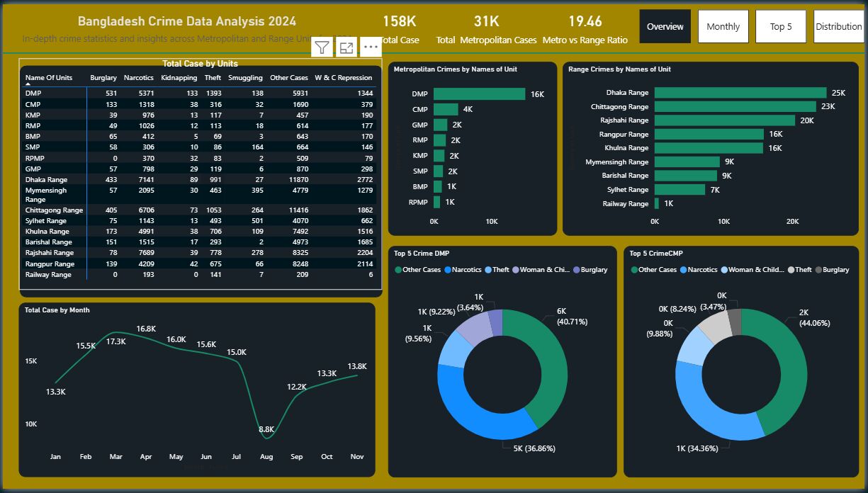The image size is (868, 493).
Task: Click the Sylhet Range row name in table
Action: [x=47, y=221]
